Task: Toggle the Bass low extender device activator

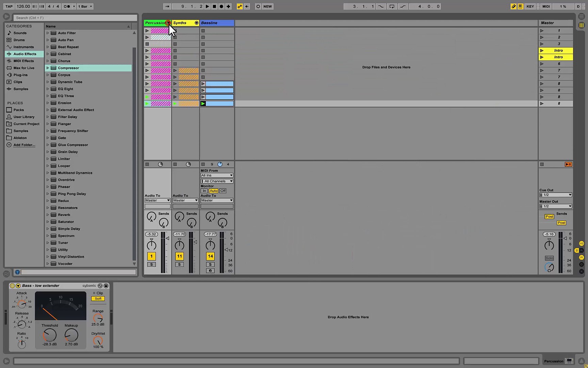Action: [x=12, y=286]
